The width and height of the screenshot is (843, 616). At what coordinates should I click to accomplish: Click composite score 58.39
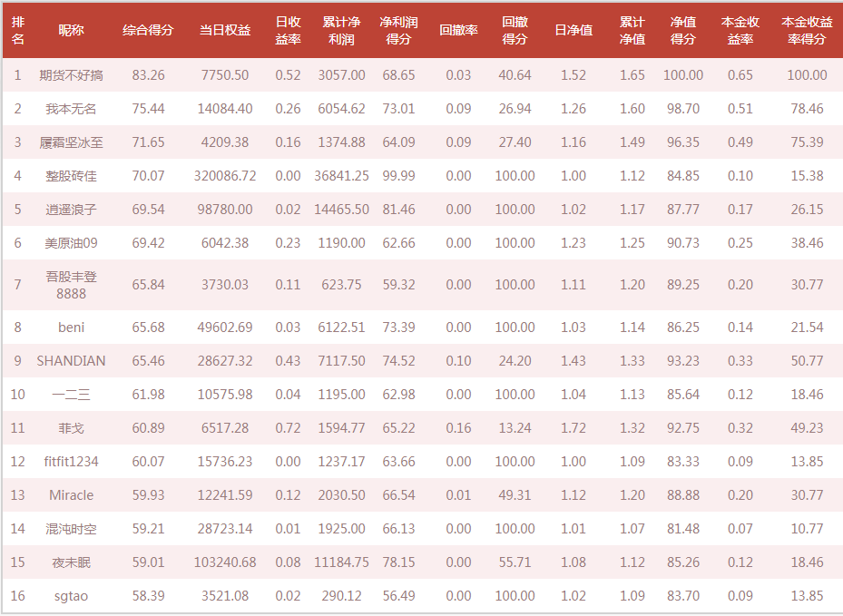click(x=149, y=596)
